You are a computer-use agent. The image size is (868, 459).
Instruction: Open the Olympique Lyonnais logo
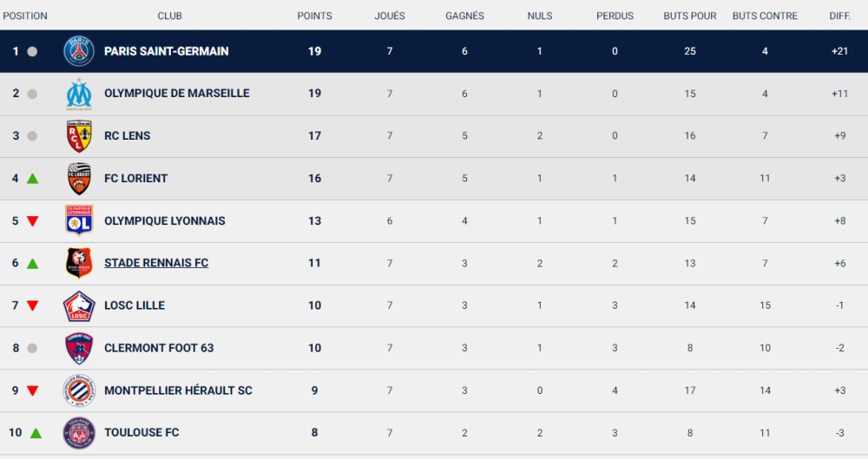pyautogui.click(x=79, y=220)
